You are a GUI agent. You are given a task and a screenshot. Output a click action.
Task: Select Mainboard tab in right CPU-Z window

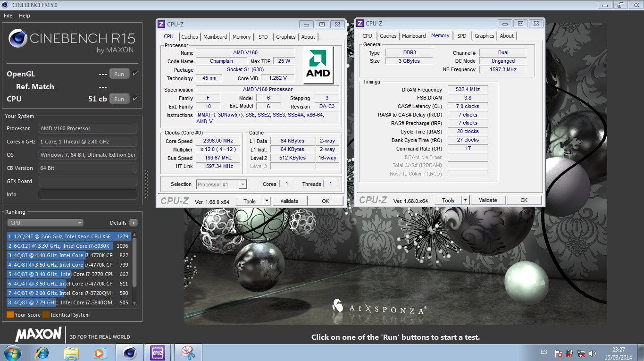click(x=414, y=36)
